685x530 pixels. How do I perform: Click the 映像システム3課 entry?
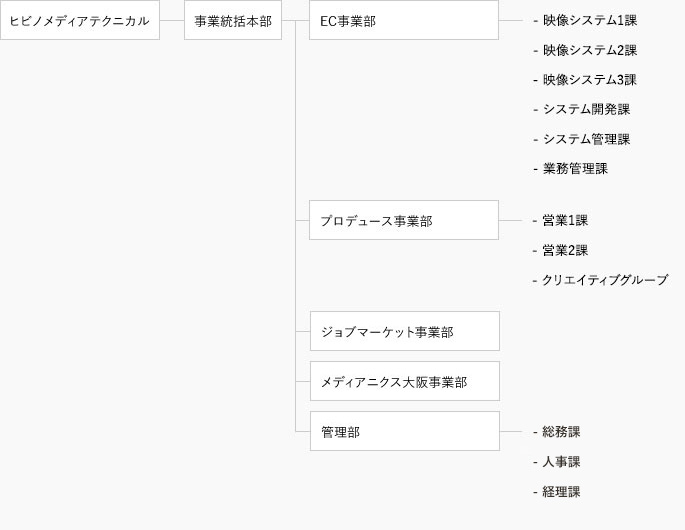tap(590, 80)
